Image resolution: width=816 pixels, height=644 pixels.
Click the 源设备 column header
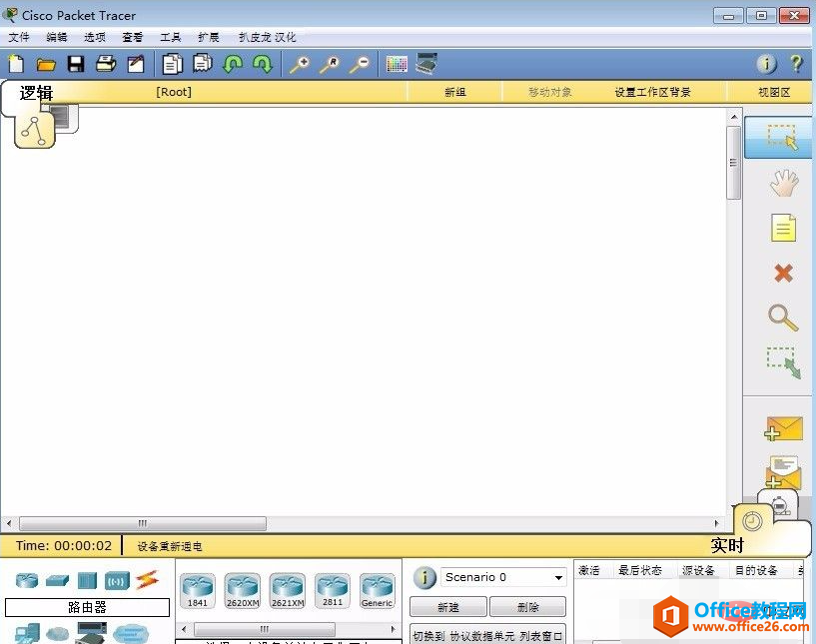[x=698, y=570]
